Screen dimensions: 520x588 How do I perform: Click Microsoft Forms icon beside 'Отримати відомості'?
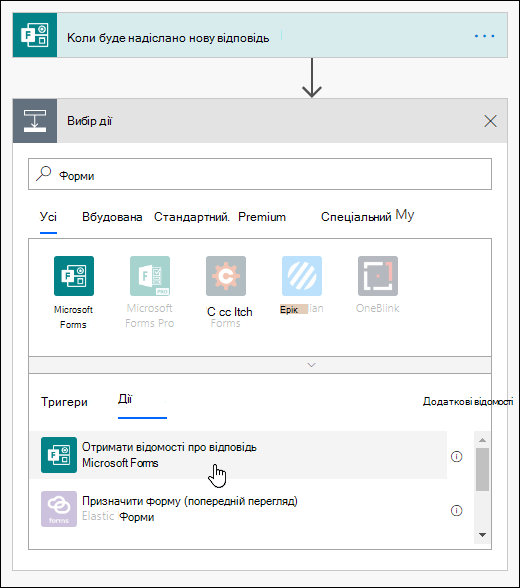point(59,455)
